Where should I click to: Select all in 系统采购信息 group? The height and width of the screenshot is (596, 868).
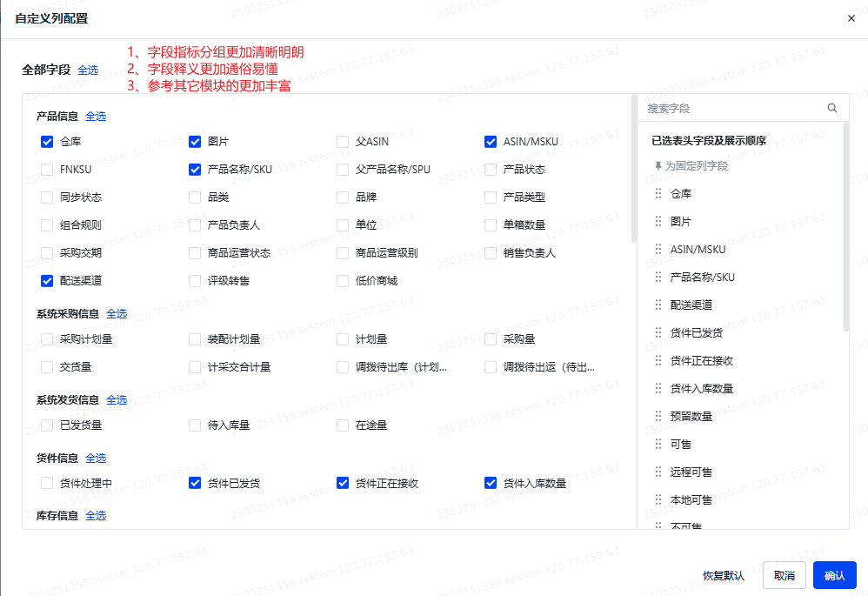tap(117, 313)
